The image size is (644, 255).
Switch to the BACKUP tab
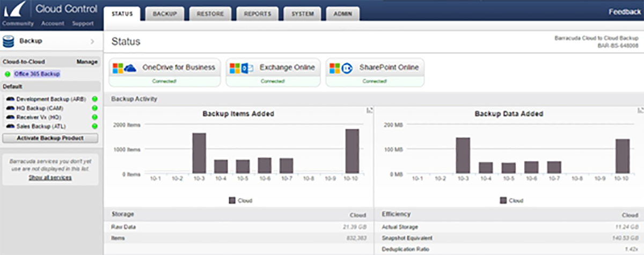point(165,14)
